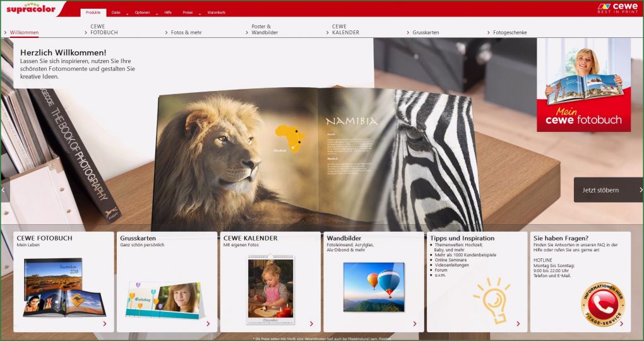The height and width of the screenshot is (341, 644).
Task: Select the Fotogeschenke tab
Action: click(x=510, y=32)
